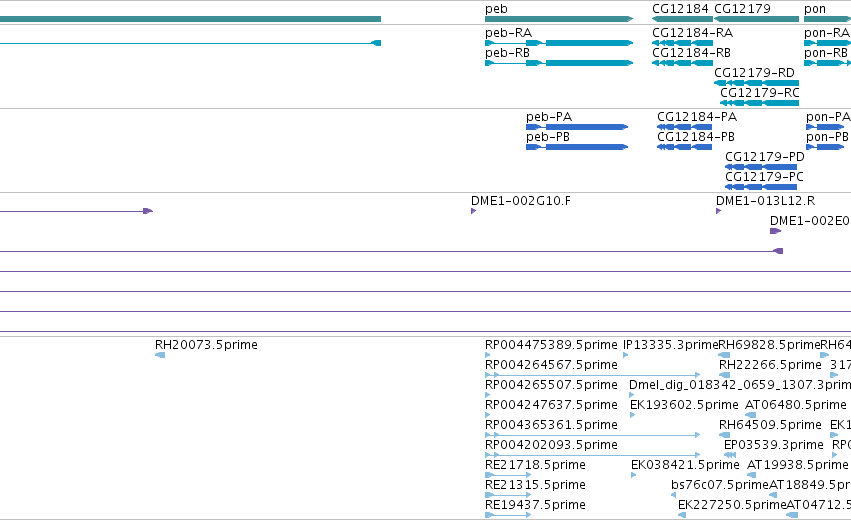
Task: Click the EK227250.5prime EST label
Action: click(732, 505)
